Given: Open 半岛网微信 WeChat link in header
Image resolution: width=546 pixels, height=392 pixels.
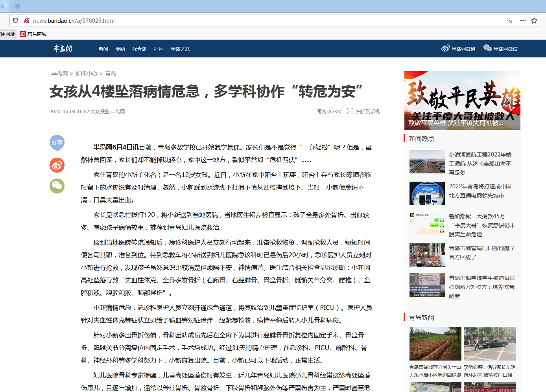Looking at the screenshot, I should pos(501,49).
